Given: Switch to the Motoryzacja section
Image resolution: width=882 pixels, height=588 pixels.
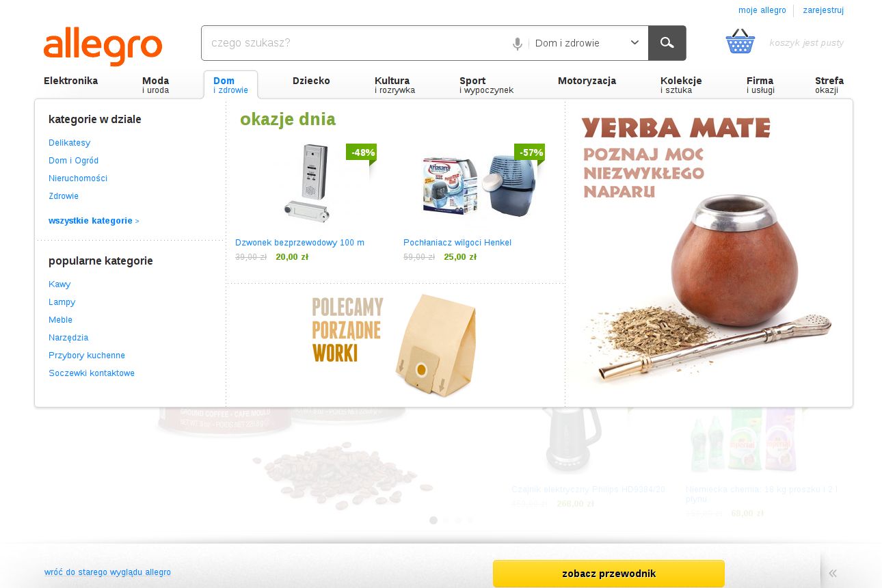Looking at the screenshot, I should [587, 81].
